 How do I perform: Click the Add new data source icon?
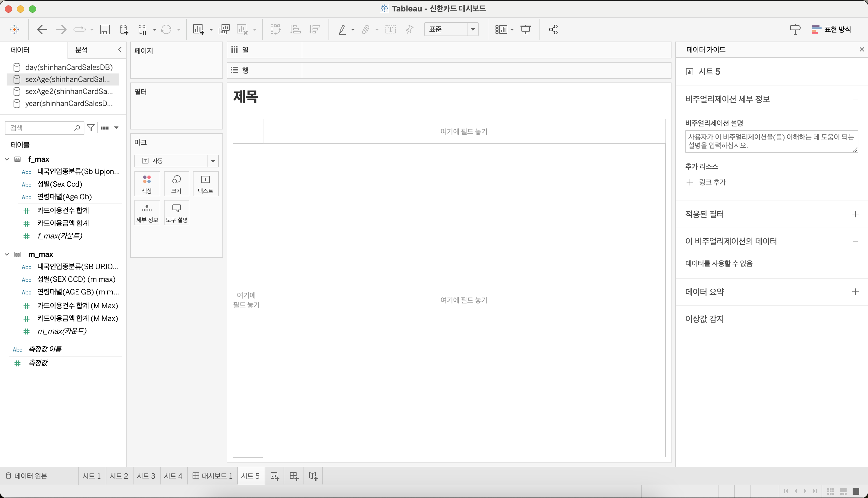(124, 30)
